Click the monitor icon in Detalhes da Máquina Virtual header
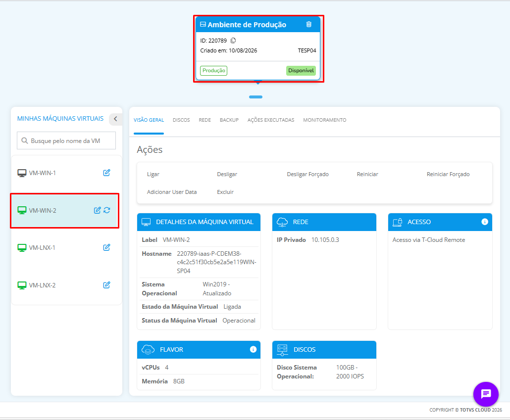Screen dimensions: 510x420 (x=146, y=222)
